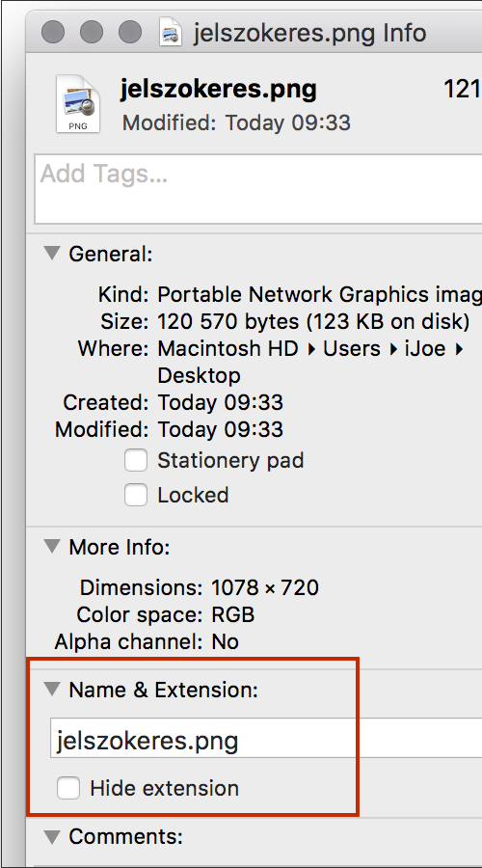Collapse the General section triangle
Screen dimensions: 482x868
click(53, 254)
